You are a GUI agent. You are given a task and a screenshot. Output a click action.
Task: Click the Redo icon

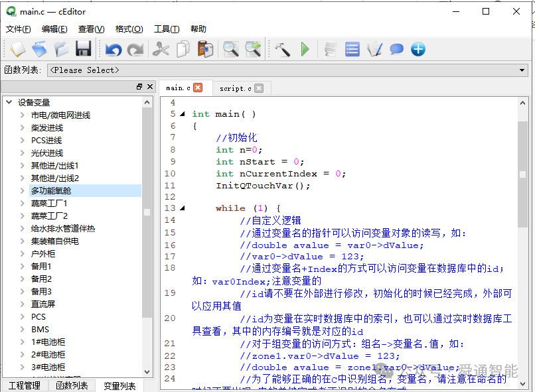click(x=135, y=48)
